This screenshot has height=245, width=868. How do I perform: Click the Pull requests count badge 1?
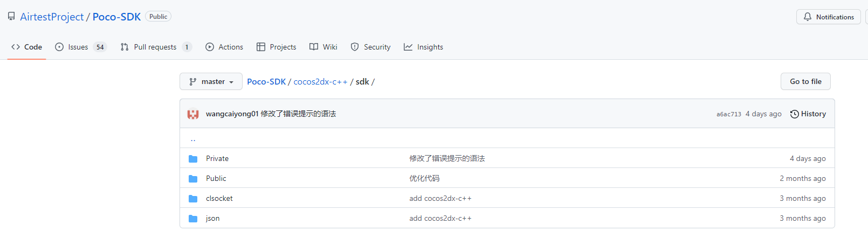click(187, 47)
